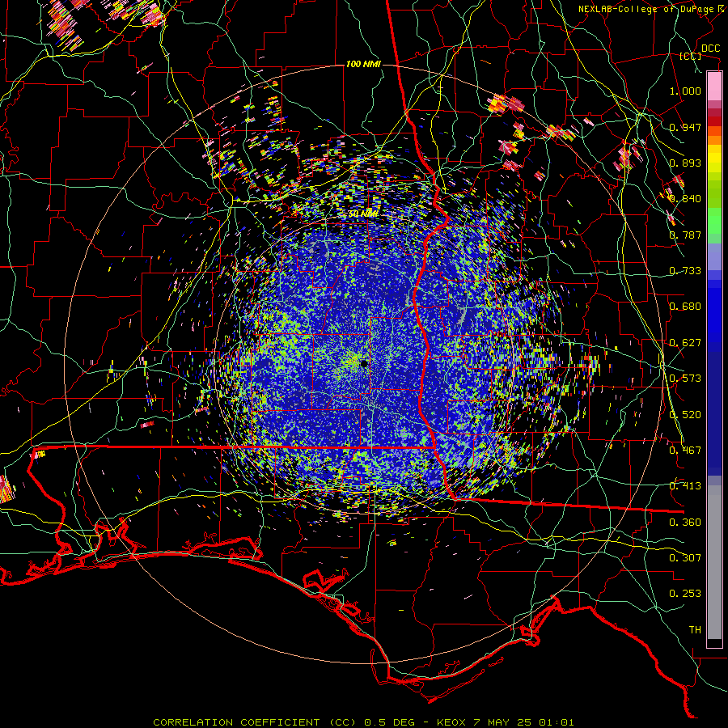Select the 0.520 legend value
The height and width of the screenshot is (728, 728).
[x=685, y=415]
